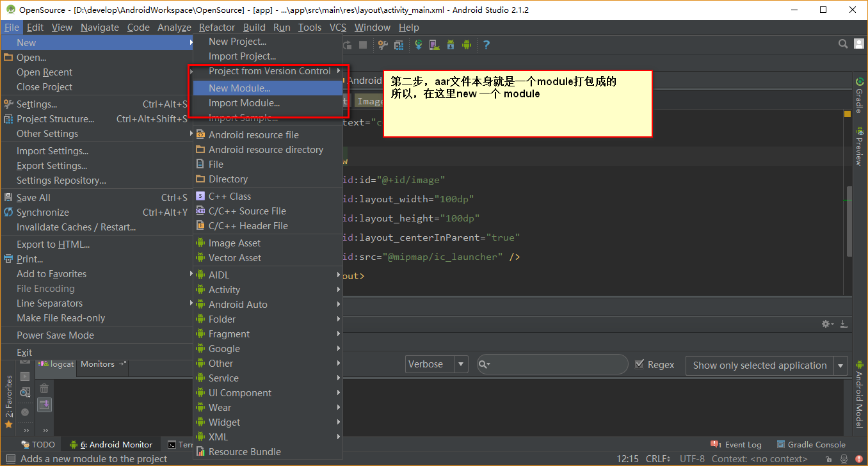
Task: Open the Show only selected application dropdown
Action: 767,366
